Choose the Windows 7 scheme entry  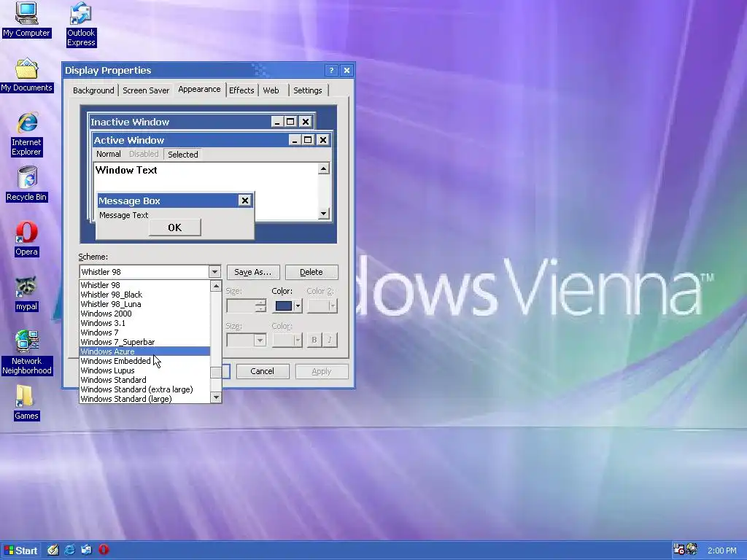tap(144, 332)
